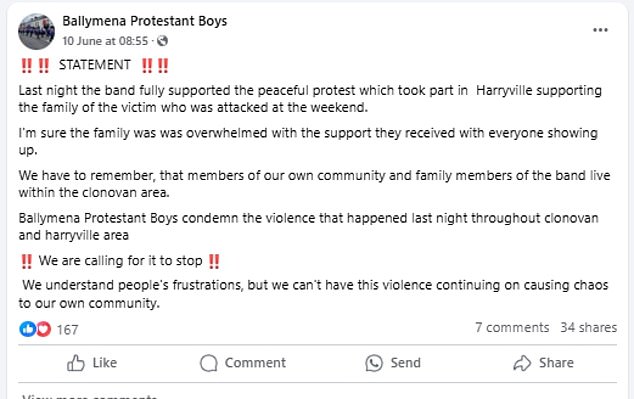Click the thumbs-up Like icon
This screenshot has width=634, height=399.
76,363
